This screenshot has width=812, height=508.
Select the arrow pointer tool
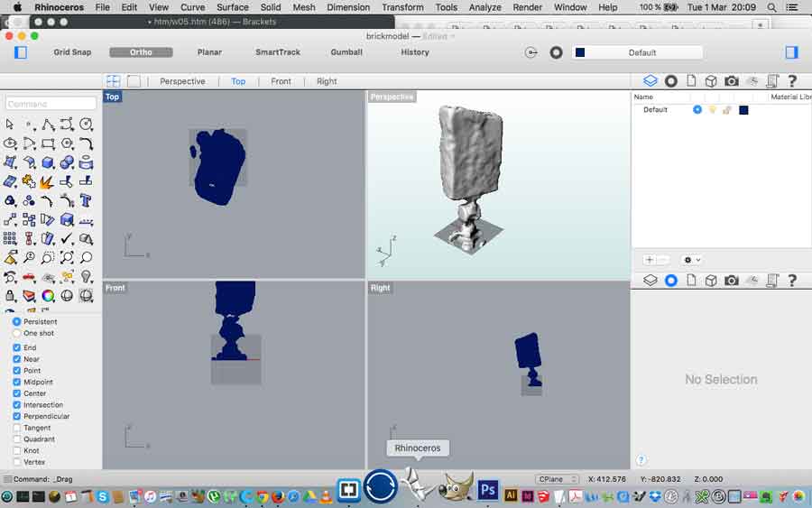[x=10, y=125]
